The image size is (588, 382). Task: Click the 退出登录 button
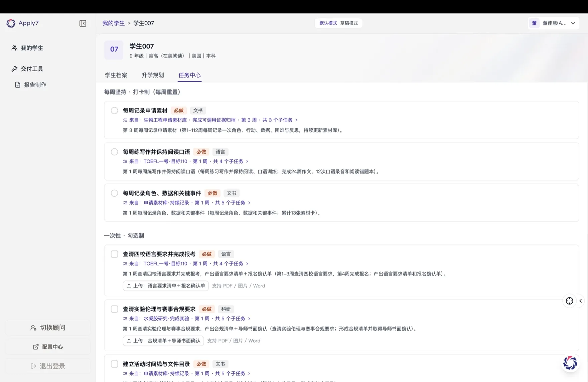(48, 366)
